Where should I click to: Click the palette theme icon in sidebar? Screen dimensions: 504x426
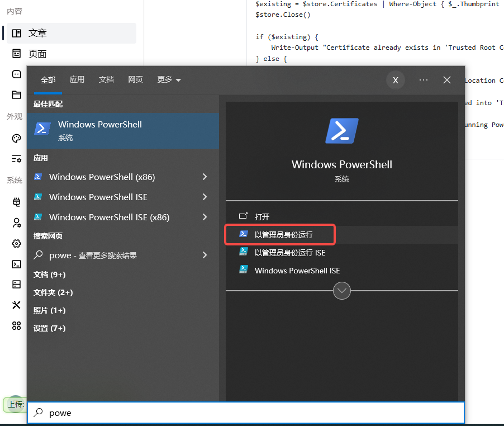click(16, 139)
